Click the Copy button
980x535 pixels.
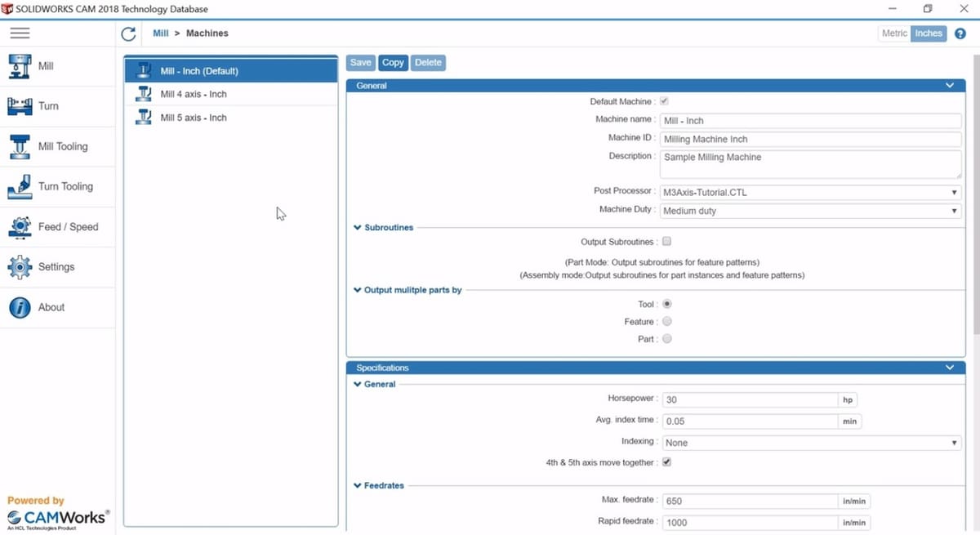point(393,63)
